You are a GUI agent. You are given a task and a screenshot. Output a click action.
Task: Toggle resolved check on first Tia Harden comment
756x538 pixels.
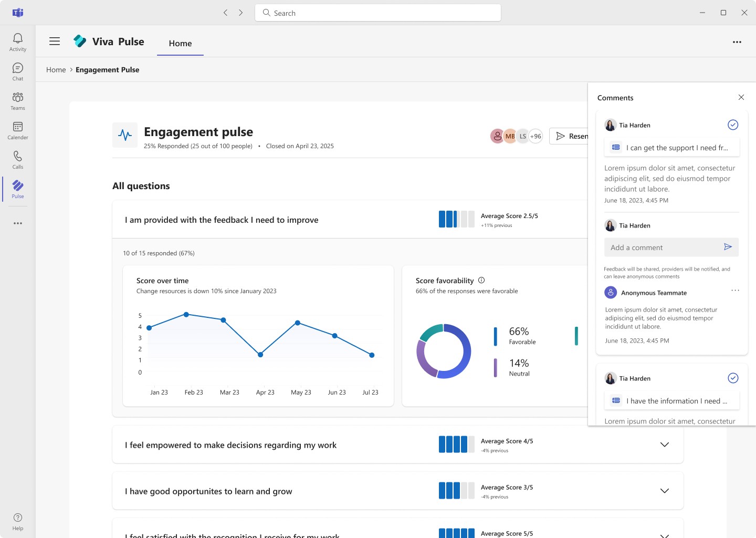tap(733, 125)
